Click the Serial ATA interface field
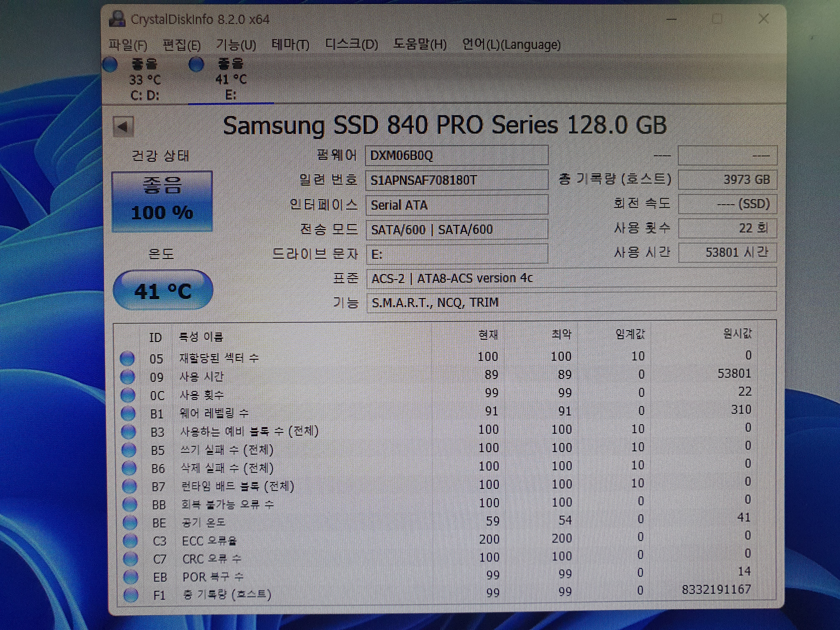840x630 pixels. (457, 205)
